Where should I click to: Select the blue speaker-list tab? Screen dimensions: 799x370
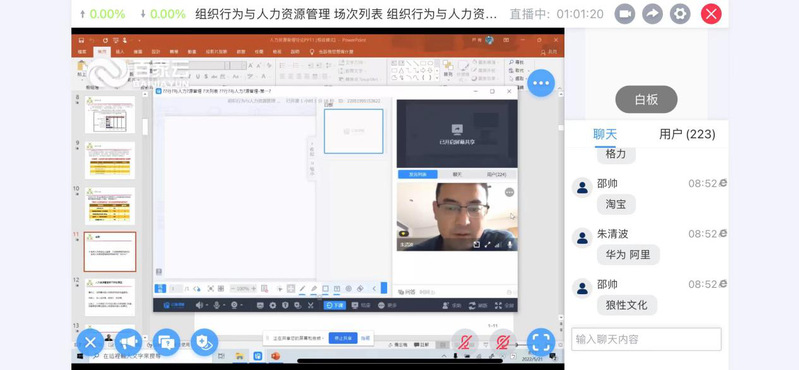point(417,174)
